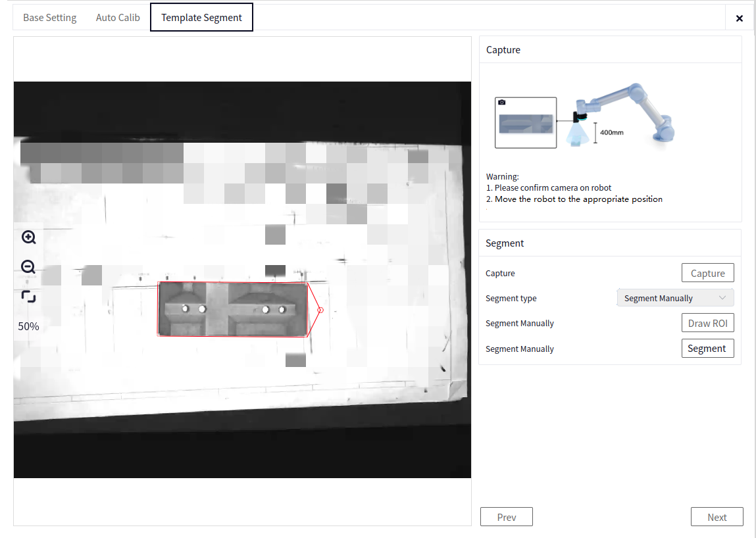
Task: Click the Capture button in Segment panel
Action: [x=707, y=273]
